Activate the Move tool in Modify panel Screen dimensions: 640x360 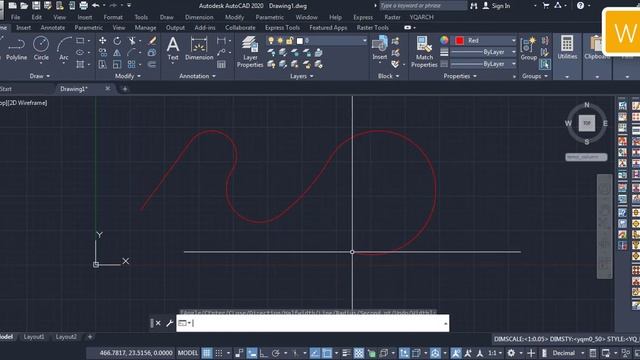pos(102,40)
